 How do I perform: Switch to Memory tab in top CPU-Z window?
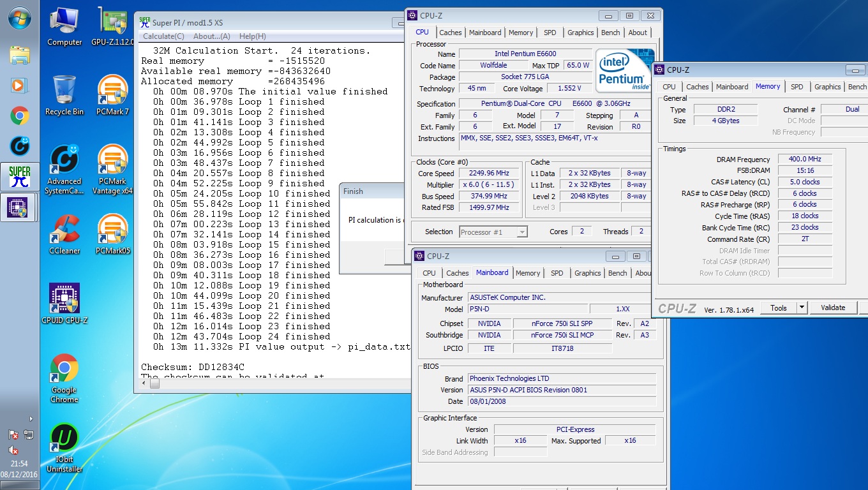point(521,33)
